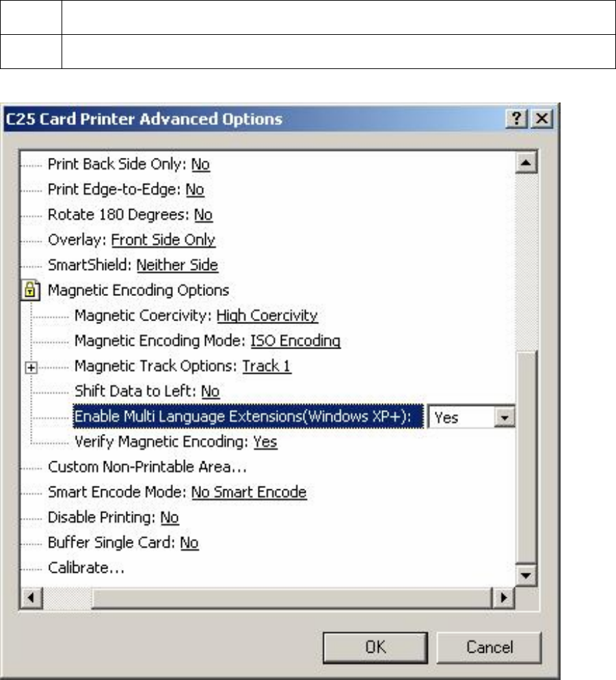The image size is (616, 680).
Task: Select the Print Back Side Only label
Action: pos(117,165)
